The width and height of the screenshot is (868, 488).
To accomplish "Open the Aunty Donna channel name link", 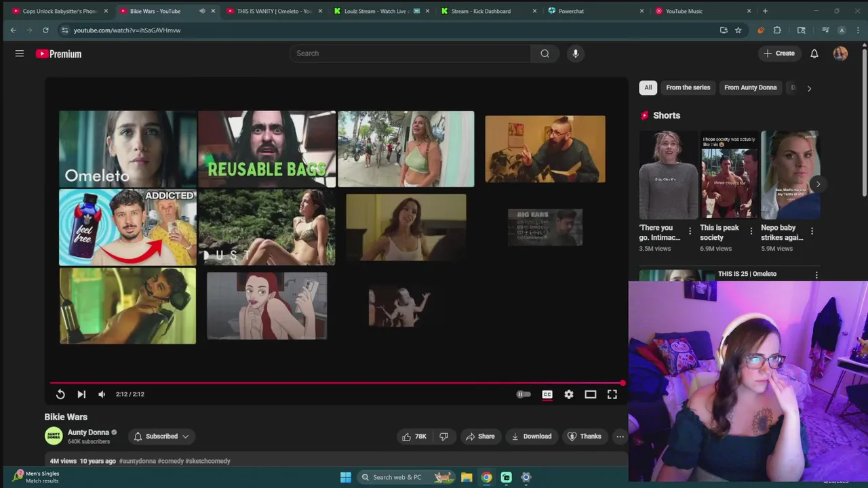I will coord(88,432).
